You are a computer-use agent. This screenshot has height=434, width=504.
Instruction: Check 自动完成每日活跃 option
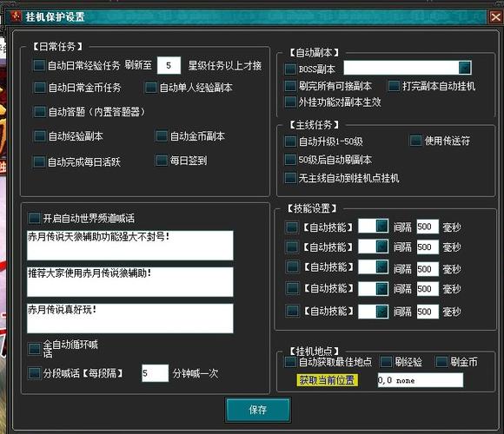(39, 161)
